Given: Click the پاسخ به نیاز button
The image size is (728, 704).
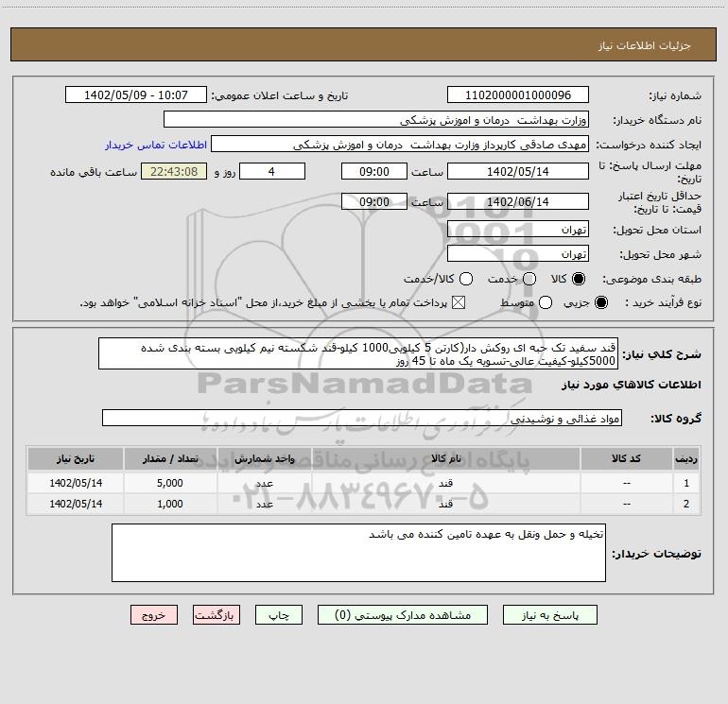Looking at the screenshot, I should pos(549,615).
